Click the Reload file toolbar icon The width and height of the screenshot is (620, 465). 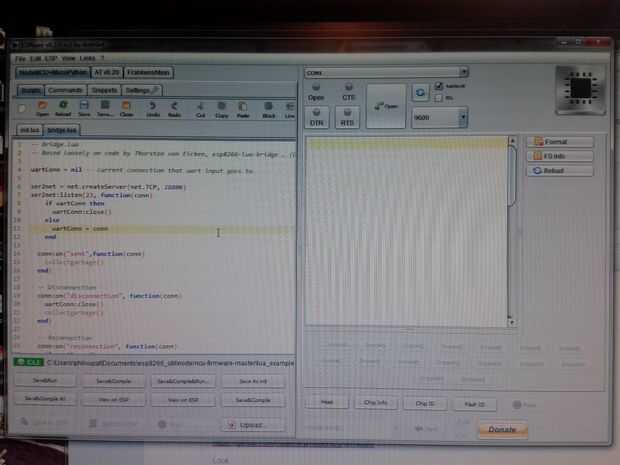coord(63,105)
